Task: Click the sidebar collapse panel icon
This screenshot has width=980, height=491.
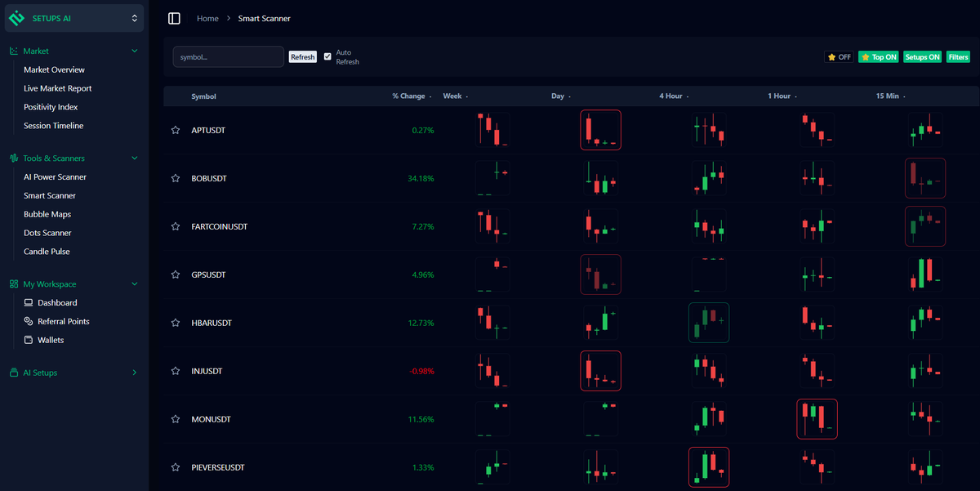Action: coord(174,18)
